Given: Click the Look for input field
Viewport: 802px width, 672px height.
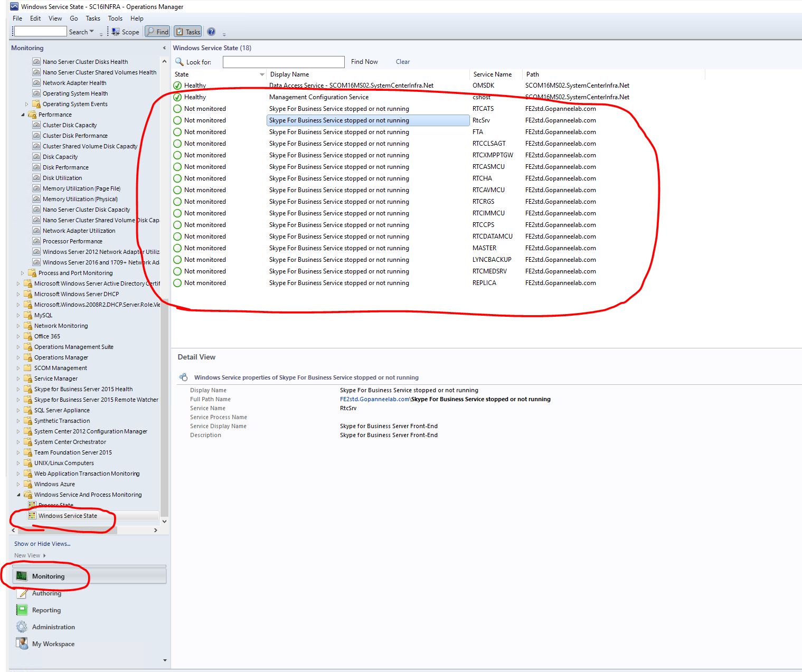Looking at the screenshot, I should (284, 62).
